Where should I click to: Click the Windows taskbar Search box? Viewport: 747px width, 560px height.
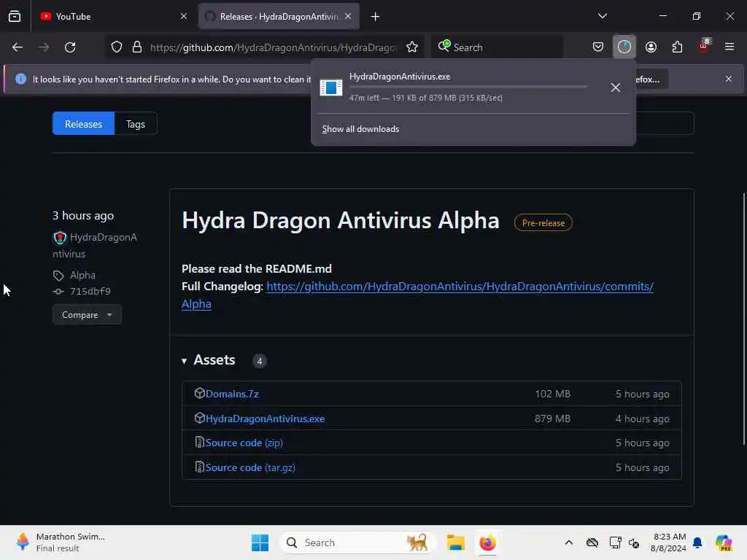(358, 542)
